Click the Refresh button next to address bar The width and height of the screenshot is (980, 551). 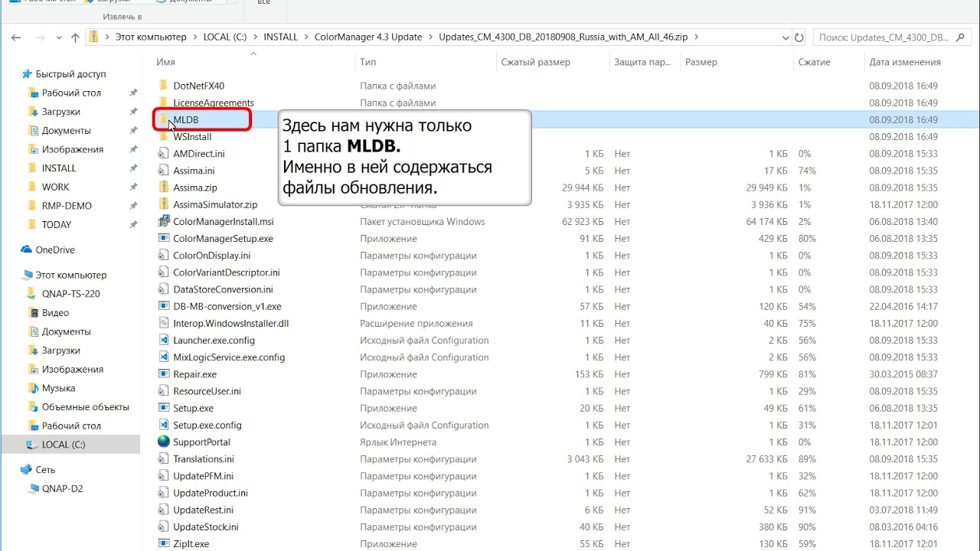click(x=799, y=37)
